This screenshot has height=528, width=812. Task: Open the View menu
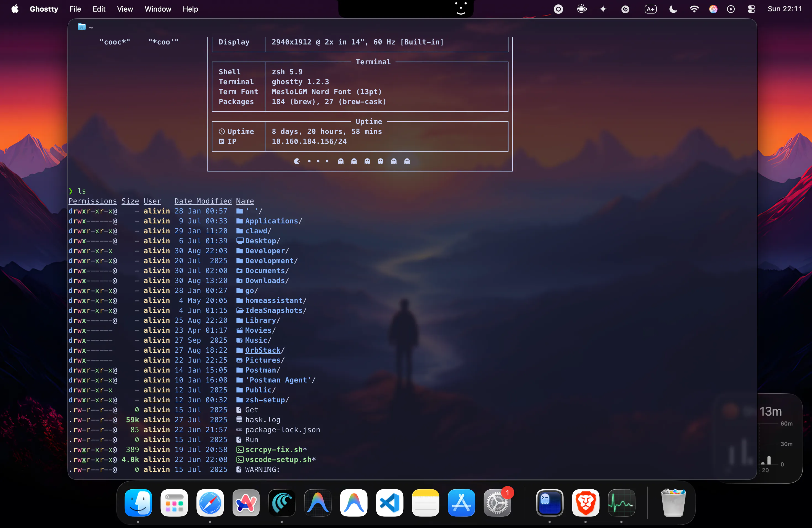click(125, 9)
